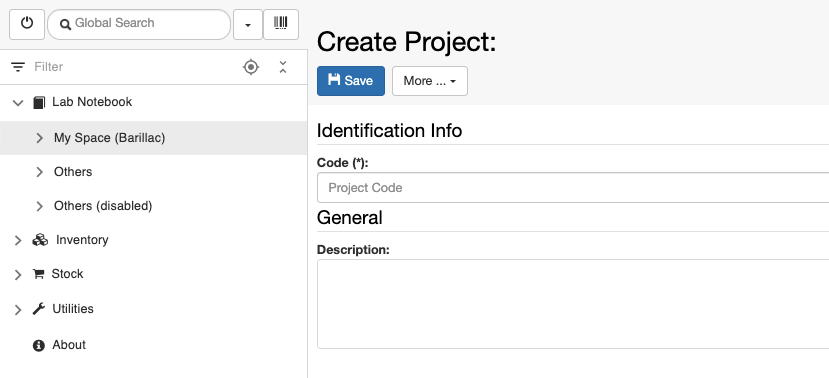Click the locate target crosshair icon

[x=251, y=67]
